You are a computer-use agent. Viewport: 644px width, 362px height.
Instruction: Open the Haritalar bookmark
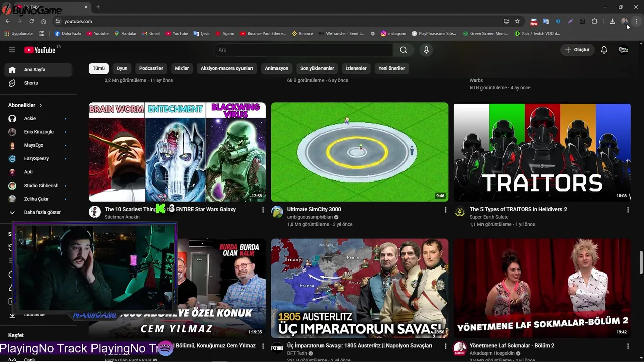(125, 34)
